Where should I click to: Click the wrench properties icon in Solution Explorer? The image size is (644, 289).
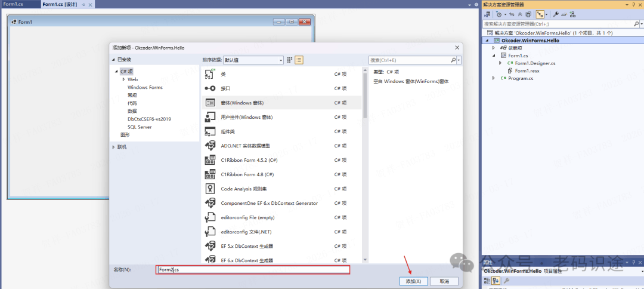556,14
